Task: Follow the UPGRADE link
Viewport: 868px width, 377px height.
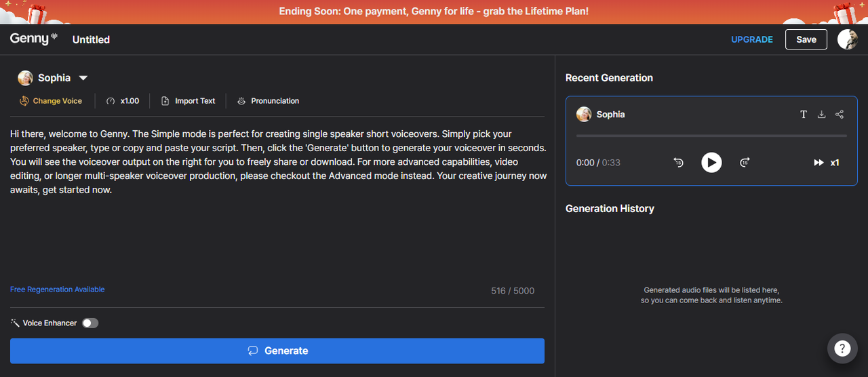Action: pos(751,39)
